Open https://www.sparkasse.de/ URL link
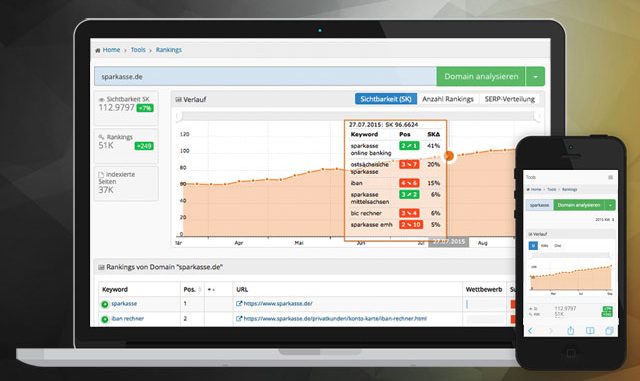 [x=278, y=303]
